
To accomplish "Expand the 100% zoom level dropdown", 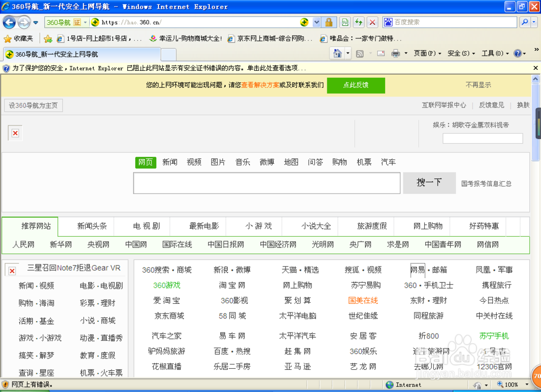I will click(x=527, y=385).
